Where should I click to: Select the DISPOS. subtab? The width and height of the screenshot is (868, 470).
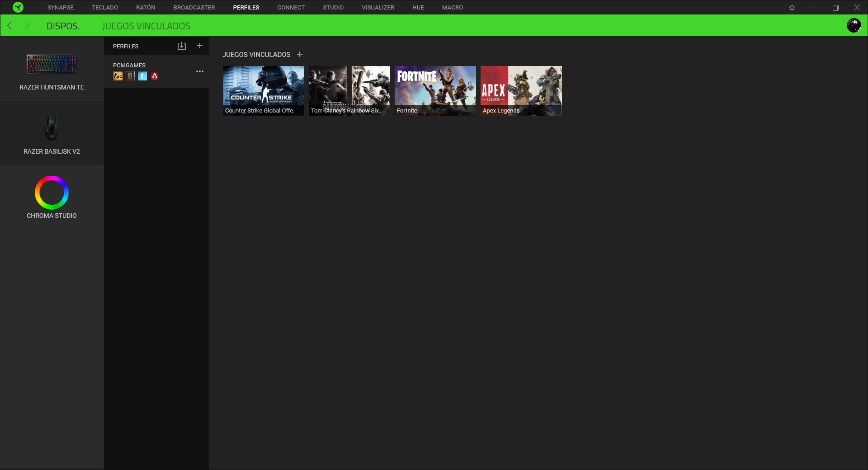coord(63,26)
